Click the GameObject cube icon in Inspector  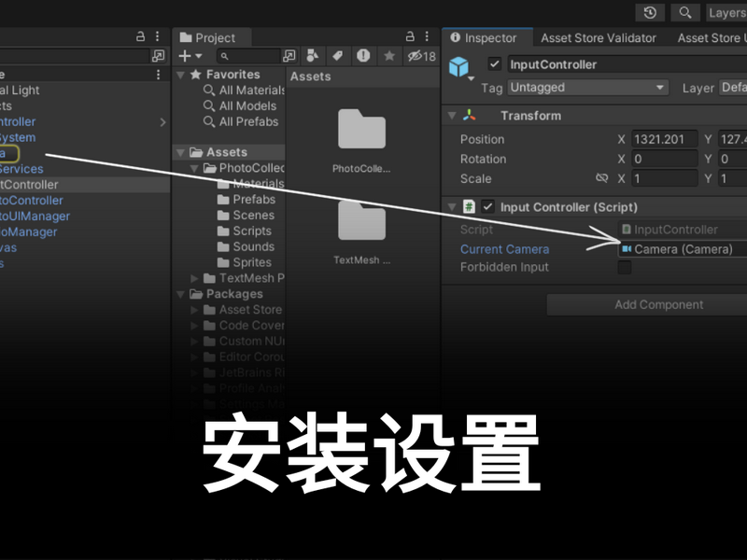(x=458, y=66)
